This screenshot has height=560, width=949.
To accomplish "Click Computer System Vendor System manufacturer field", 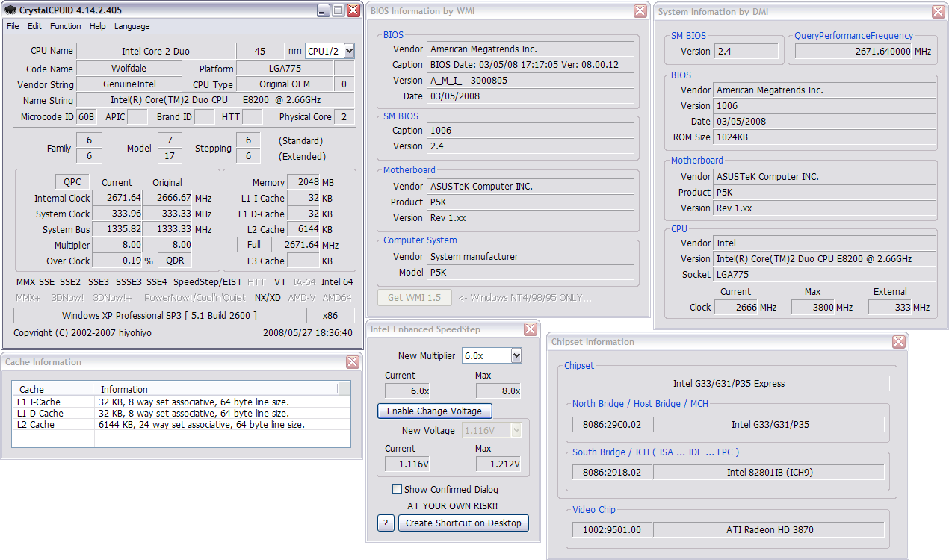I will (x=531, y=257).
